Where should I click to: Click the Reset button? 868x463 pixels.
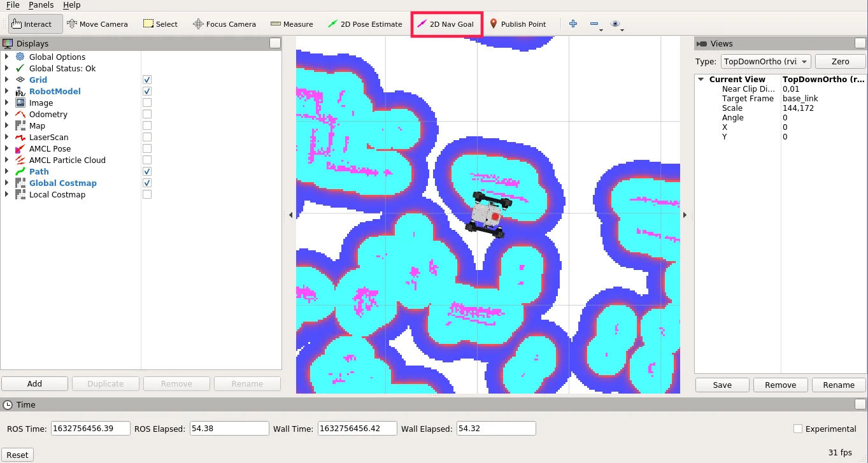[17, 455]
